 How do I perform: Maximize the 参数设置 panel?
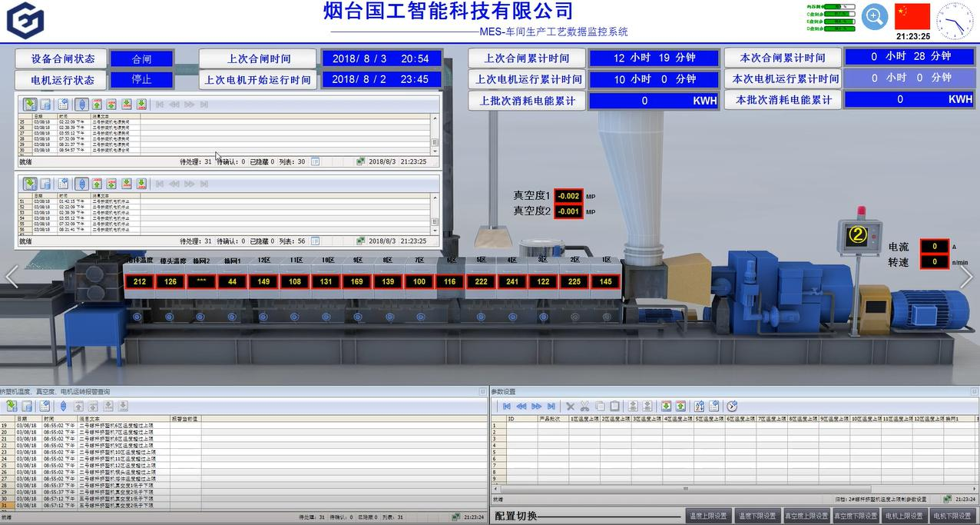[x=975, y=391]
